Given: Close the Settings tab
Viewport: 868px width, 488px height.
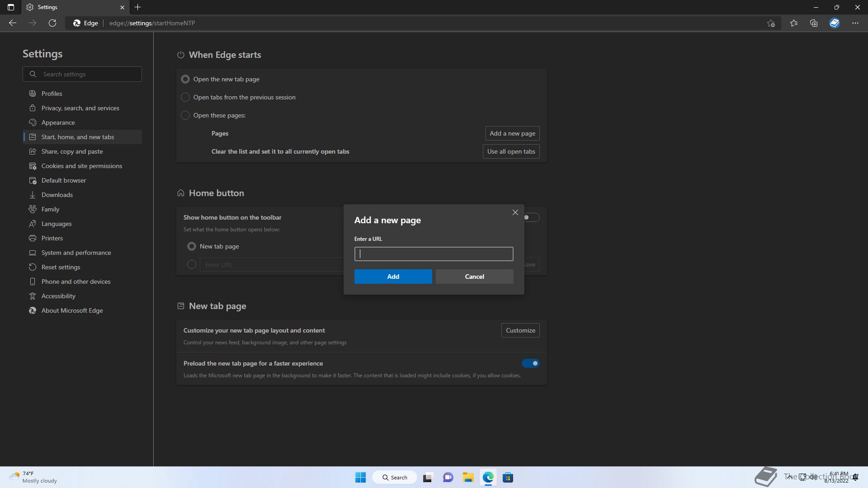Looking at the screenshot, I should [122, 7].
